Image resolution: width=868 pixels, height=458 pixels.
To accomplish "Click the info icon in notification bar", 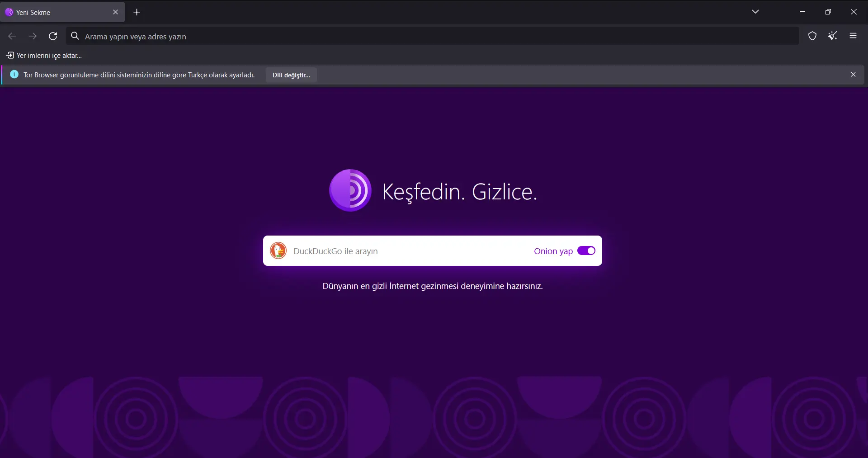I will (14, 75).
